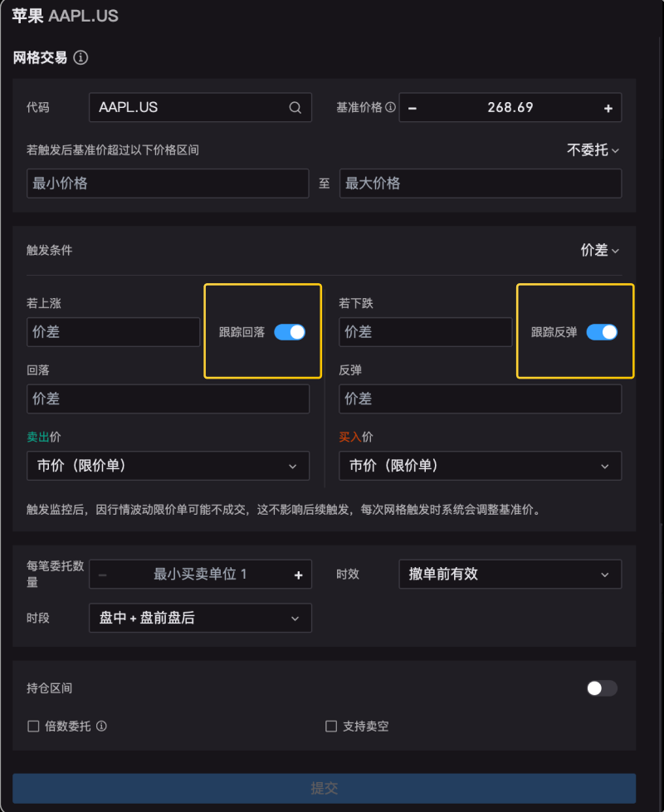Toggle the 跟踪反弹 switch

pos(602,332)
